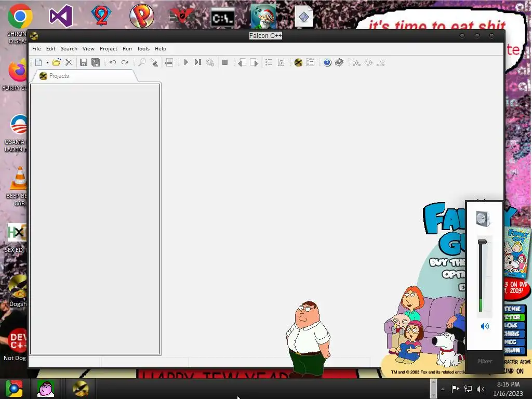Viewport: 532px width, 399px height.
Task: Click the goto line toolbar icon
Action: click(x=169, y=62)
